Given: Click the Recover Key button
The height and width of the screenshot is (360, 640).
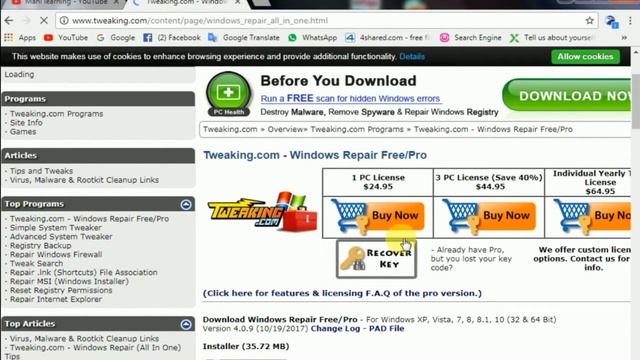Looking at the screenshot, I should [376, 259].
